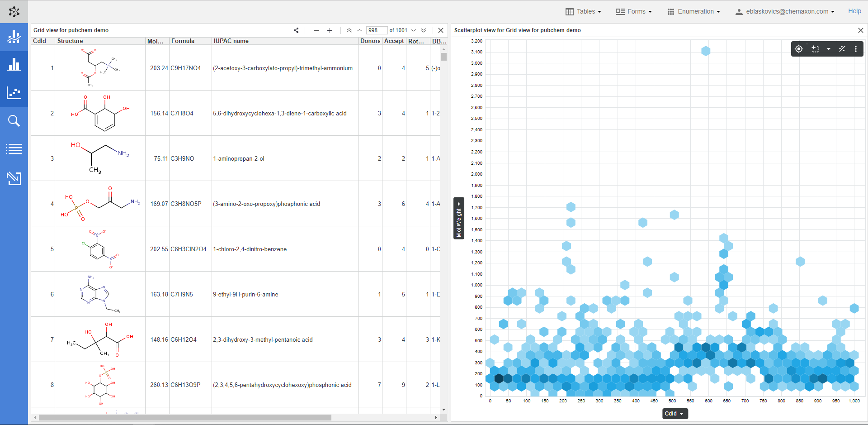This screenshot has height=425, width=868.
Task: Open the Tables menu
Action: coord(584,11)
